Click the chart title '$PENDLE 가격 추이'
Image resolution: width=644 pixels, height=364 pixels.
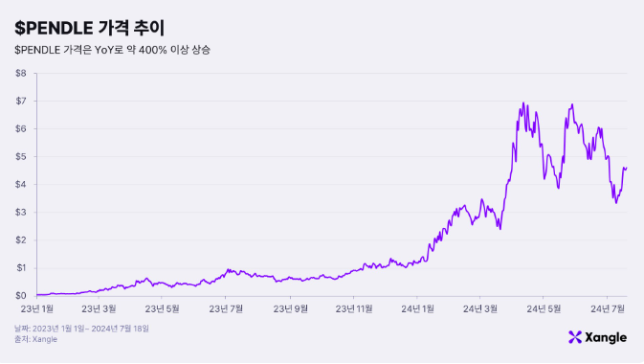[90, 28]
